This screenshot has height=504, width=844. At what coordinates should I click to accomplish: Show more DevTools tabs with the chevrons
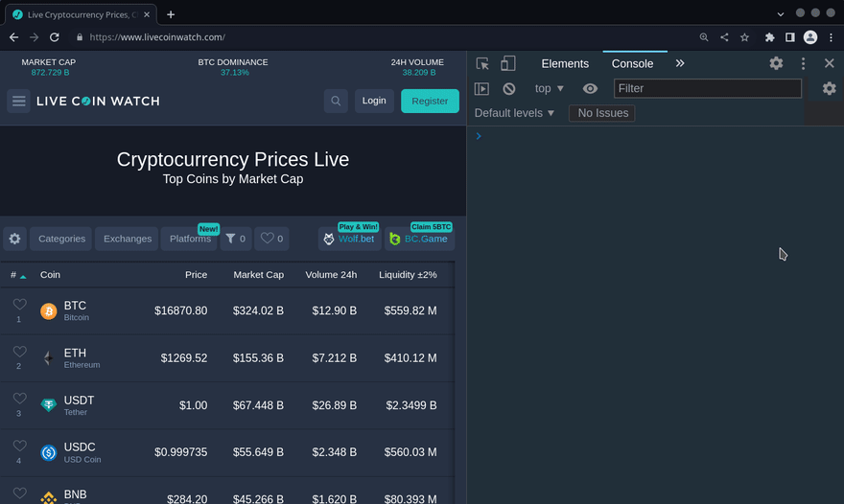point(680,63)
